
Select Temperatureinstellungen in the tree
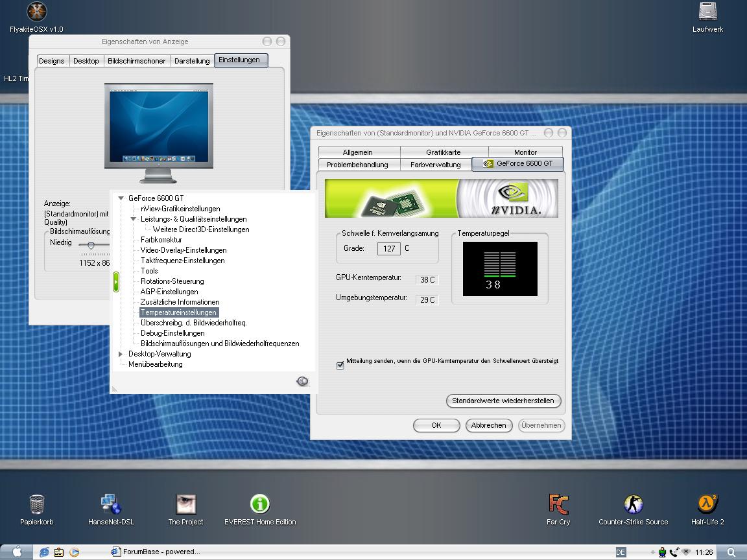coord(179,312)
